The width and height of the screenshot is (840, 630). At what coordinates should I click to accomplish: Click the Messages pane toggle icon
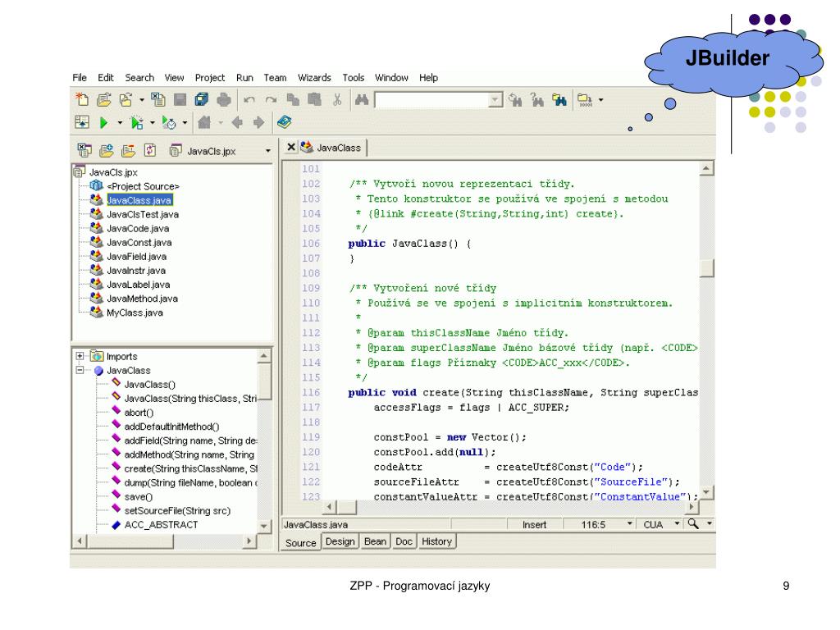coord(82,123)
